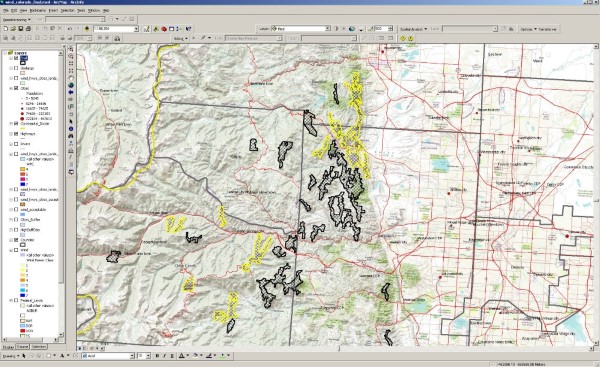Image resolution: width=600 pixels, height=367 pixels.
Task: Open the map scale dropdown
Action: [x=136, y=29]
